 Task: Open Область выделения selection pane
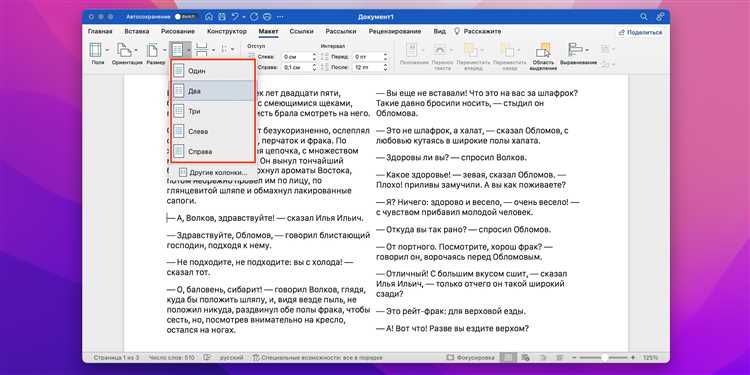pyautogui.click(x=543, y=56)
